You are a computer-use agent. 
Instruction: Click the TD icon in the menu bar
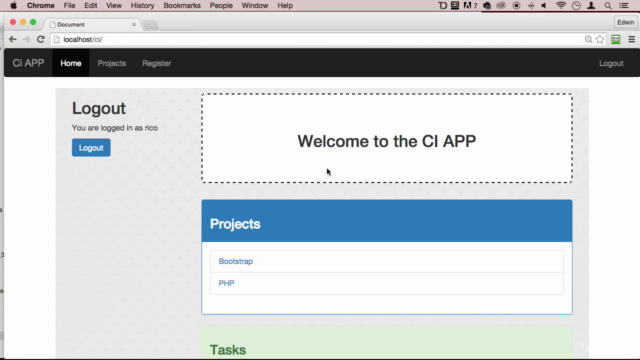pos(442,6)
